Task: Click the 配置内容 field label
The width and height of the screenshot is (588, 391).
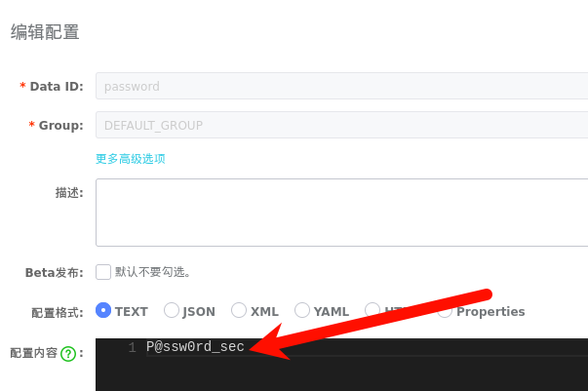Action: click(x=32, y=353)
